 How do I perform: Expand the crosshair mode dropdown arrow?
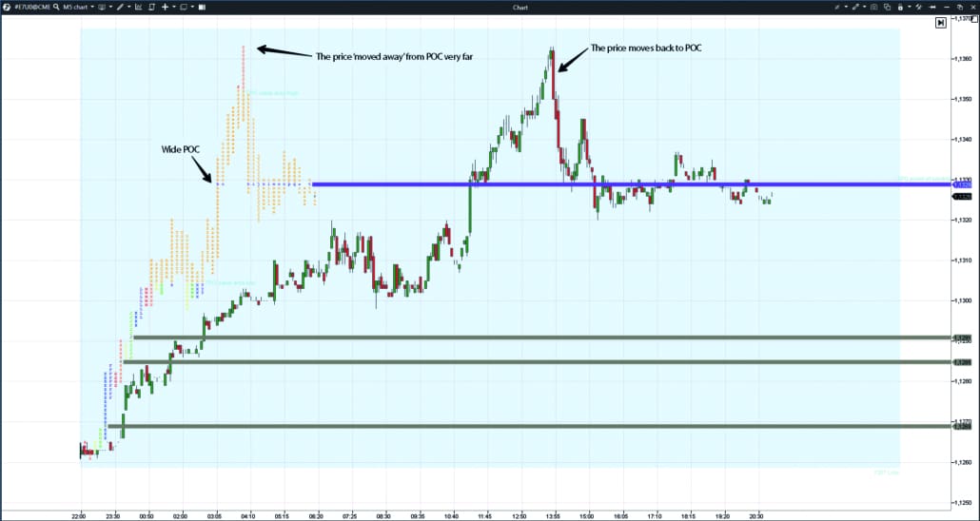[x=174, y=7]
